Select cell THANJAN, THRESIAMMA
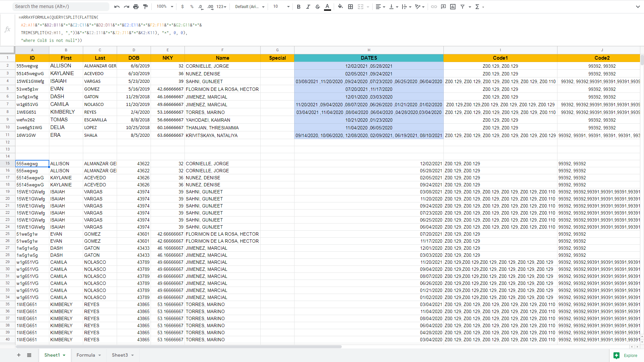 [x=222, y=128]
